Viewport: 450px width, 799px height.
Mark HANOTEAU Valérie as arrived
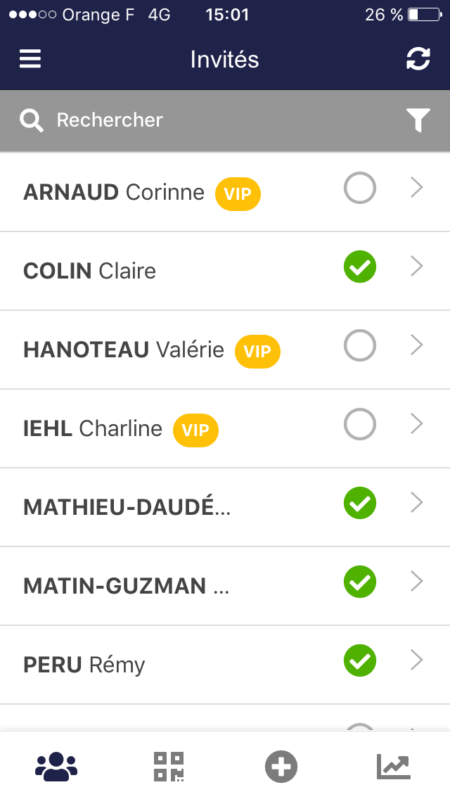tap(360, 345)
